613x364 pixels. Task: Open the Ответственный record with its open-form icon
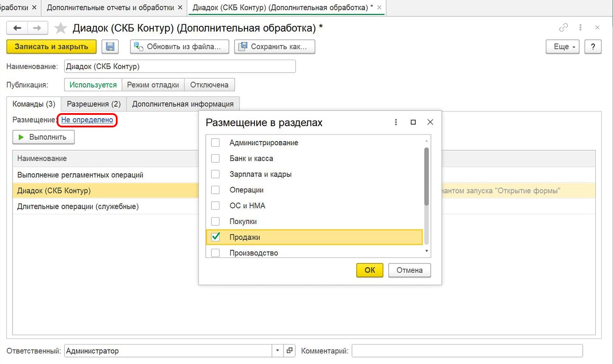[x=289, y=351]
